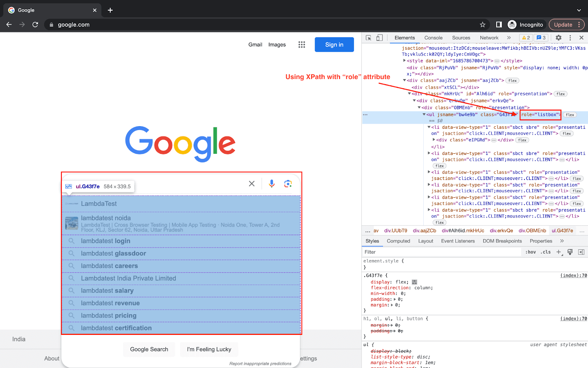Collapse the ul jsname bw4e9b node
Image resolution: width=588 pixels, height=368 pixels.
pos(424,114)
